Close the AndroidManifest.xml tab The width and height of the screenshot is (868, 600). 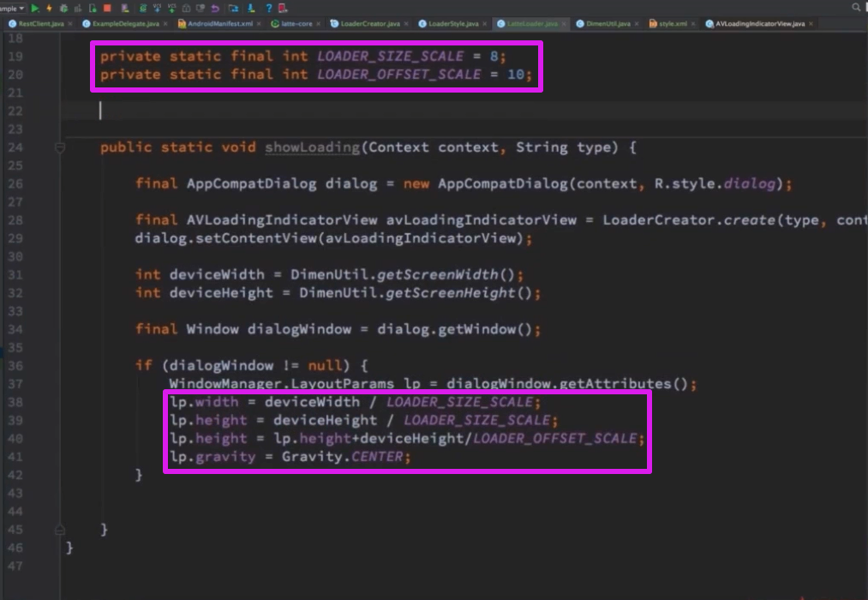pos(259,24)
